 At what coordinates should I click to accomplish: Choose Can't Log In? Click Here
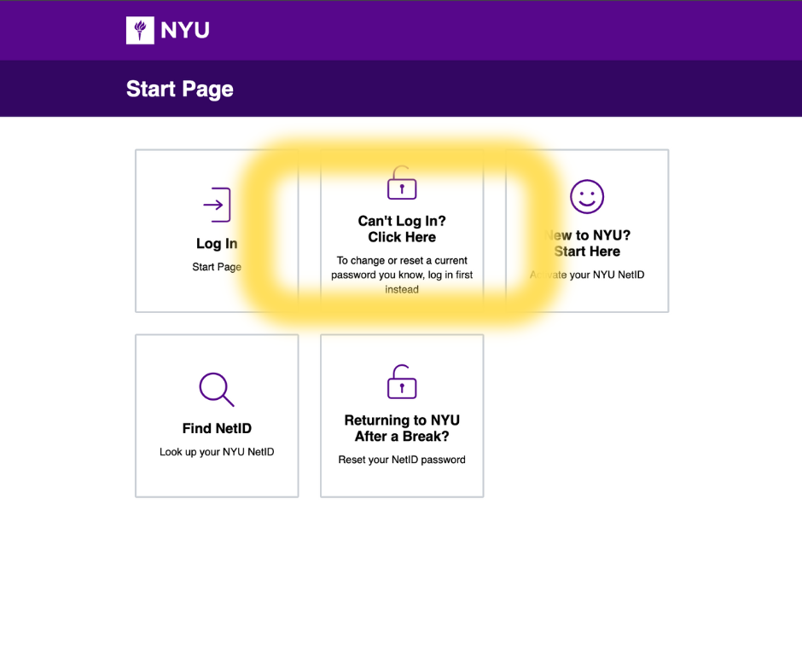402,229
